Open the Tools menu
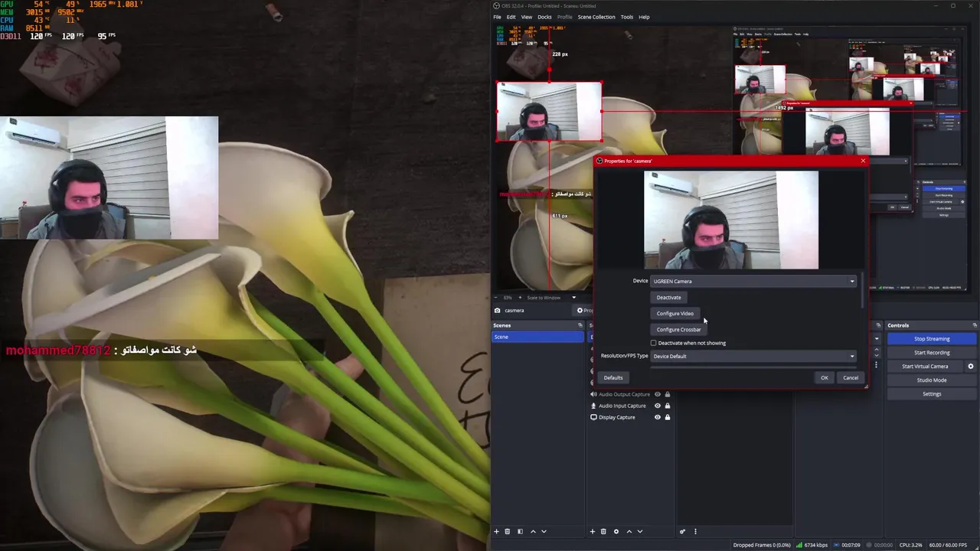This screenshot has width=980, height=551. click(627, 17)
